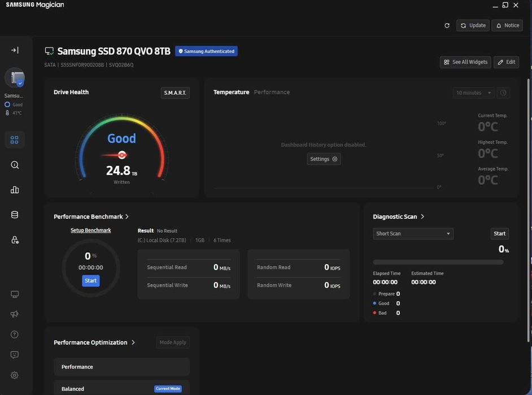This screenshot has width=532, height=395.
Task: Open the Short Scan dropdown
Action: point(413,234)
